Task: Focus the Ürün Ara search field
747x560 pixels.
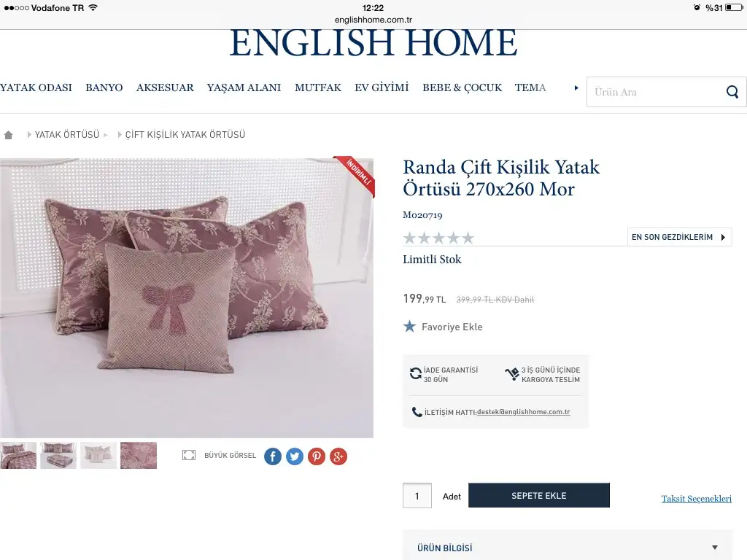Action: pos(655,92)
